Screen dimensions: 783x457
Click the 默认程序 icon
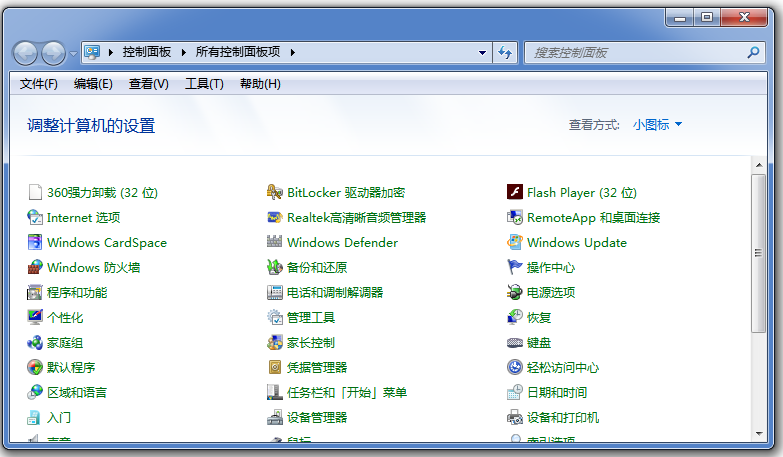[x=35, y=368]
